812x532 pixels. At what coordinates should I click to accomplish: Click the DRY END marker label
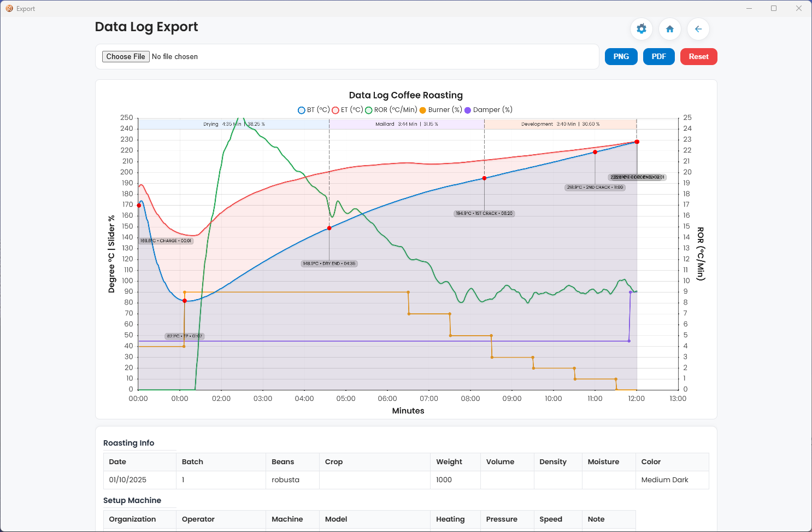pos(329,264)
